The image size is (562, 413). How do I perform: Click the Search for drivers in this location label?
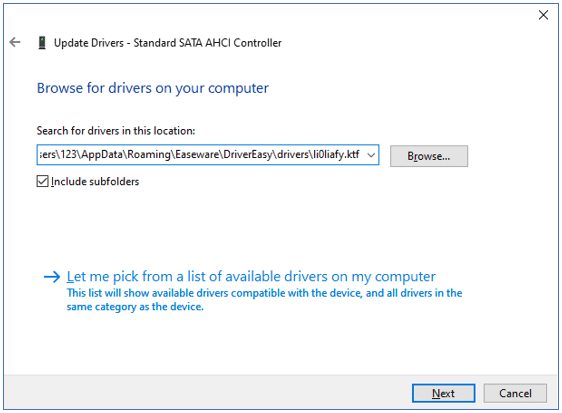point(116,131)
